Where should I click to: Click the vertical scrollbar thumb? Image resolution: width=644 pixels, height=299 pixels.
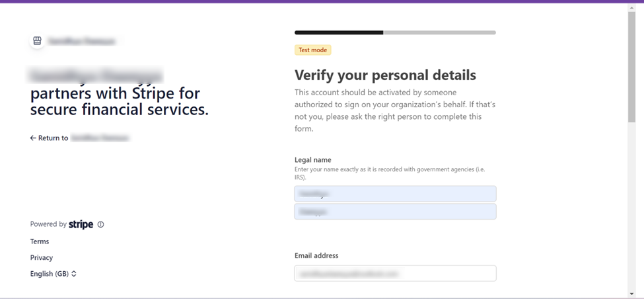tap(631, 66)
